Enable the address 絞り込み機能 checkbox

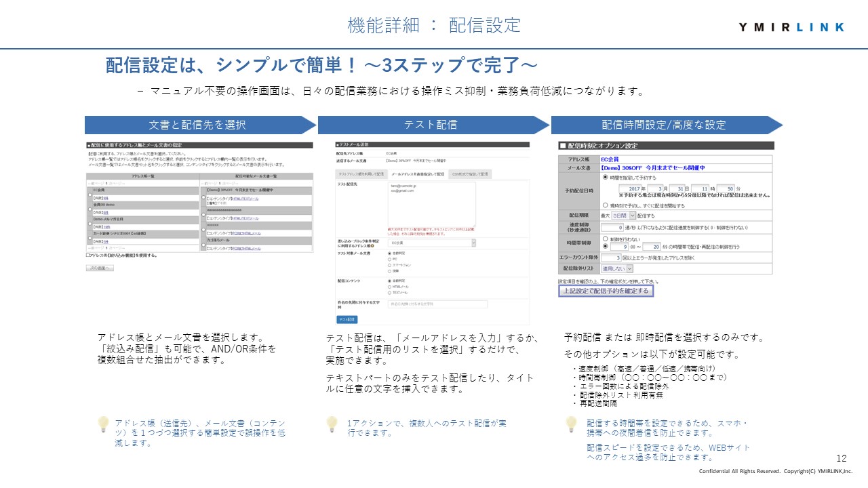[88, 256]
